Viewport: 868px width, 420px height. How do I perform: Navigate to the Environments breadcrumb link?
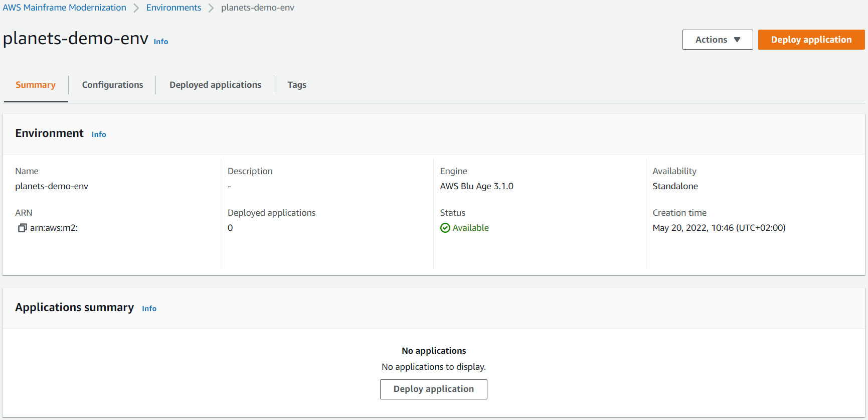click(173, 8)
